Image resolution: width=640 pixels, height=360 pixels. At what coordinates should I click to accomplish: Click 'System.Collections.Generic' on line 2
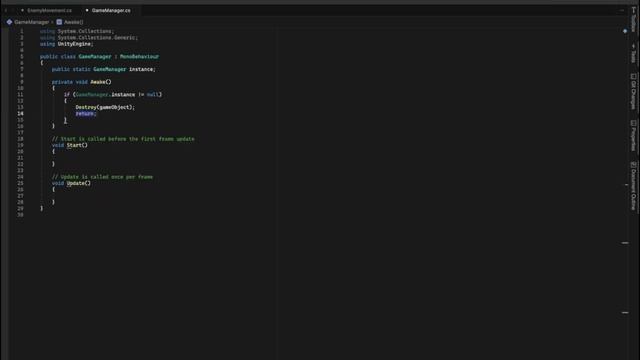pos(96,38)
